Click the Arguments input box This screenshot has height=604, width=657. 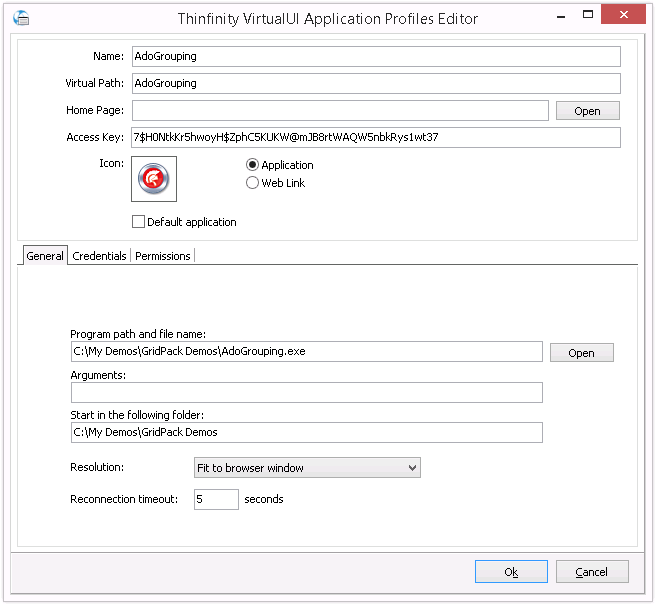(x=306, y=393)
